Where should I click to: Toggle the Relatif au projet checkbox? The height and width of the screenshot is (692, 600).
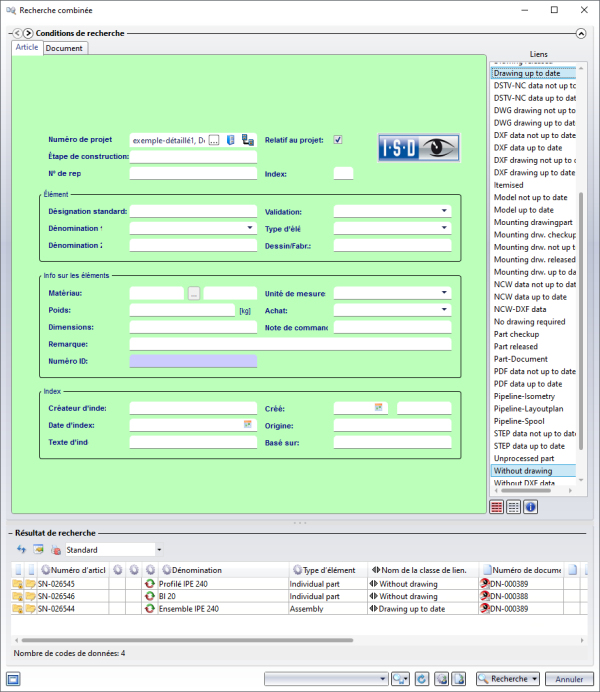pyautogui.click(x=338, y=140)
